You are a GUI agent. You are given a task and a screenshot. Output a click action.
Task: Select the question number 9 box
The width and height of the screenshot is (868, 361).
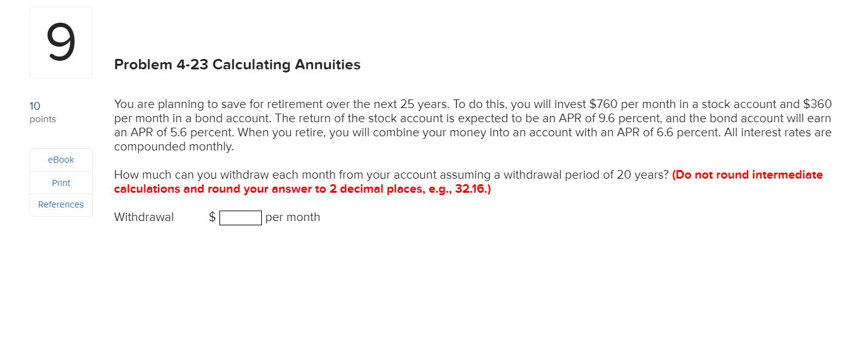click(61, 42)
